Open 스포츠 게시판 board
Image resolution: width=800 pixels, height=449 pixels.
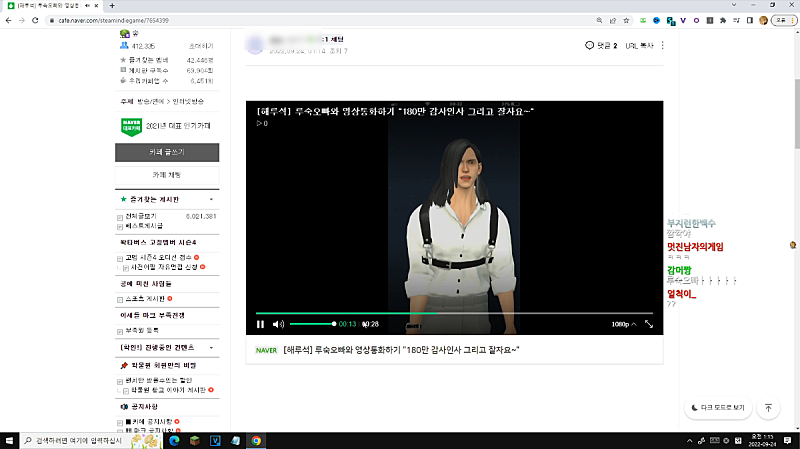pyautogui.click(x=145, y=298)
